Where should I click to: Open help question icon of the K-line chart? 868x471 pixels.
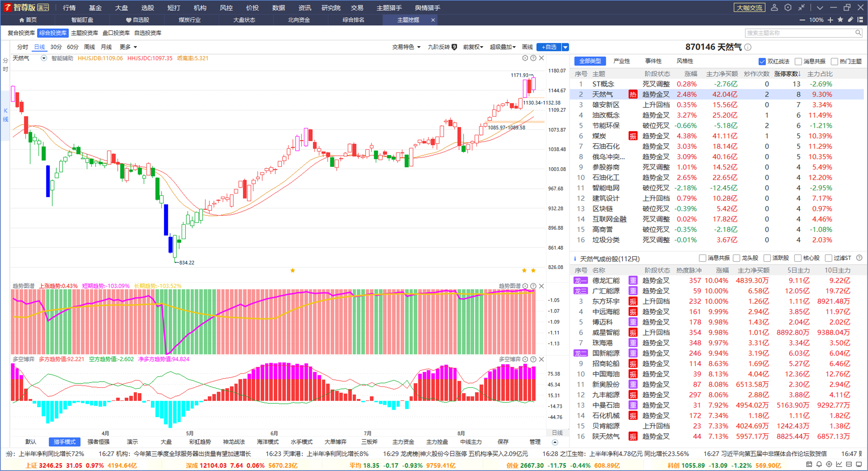(533, 58)
